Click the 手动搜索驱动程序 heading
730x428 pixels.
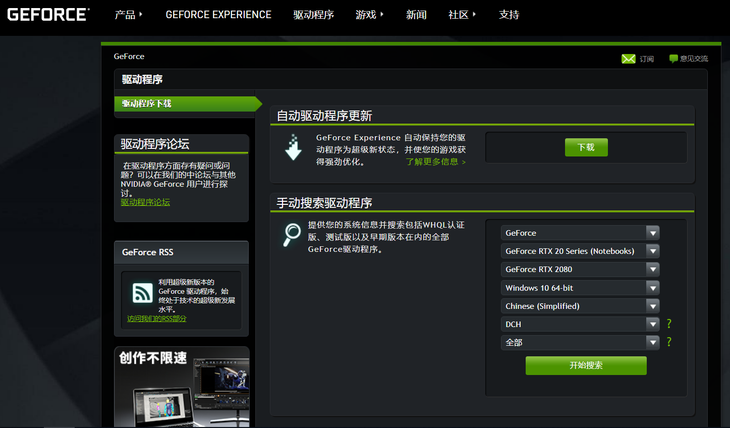tap(324, 203)
